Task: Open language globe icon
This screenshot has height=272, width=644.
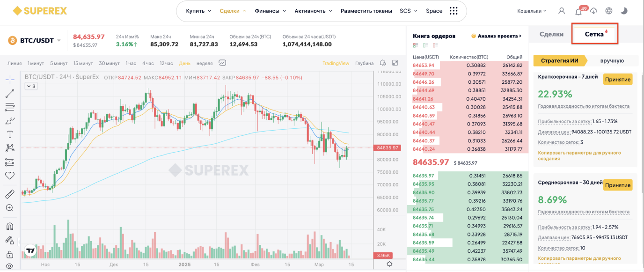Action: click(609, 11)
